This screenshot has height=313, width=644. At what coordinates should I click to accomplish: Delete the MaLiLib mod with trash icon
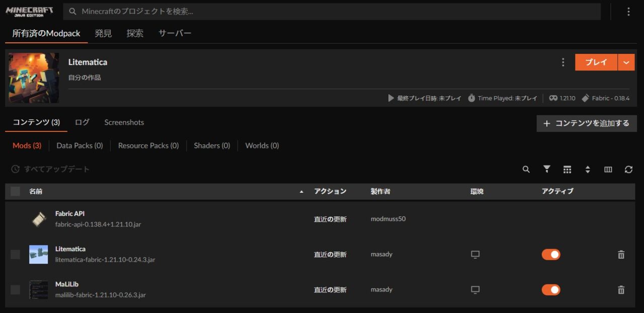pyautogui.click(x=621, y=290)
